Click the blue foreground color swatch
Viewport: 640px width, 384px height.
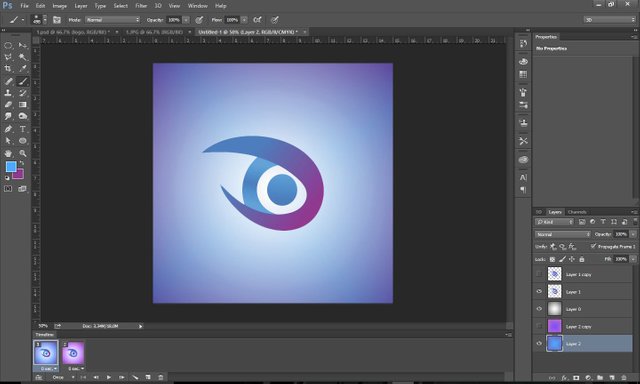click(11, 166)
